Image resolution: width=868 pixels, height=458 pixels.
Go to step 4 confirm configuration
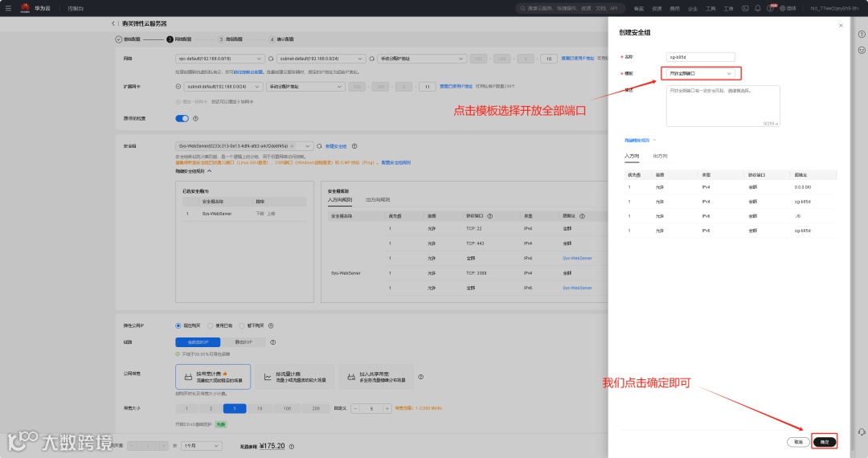281,39
